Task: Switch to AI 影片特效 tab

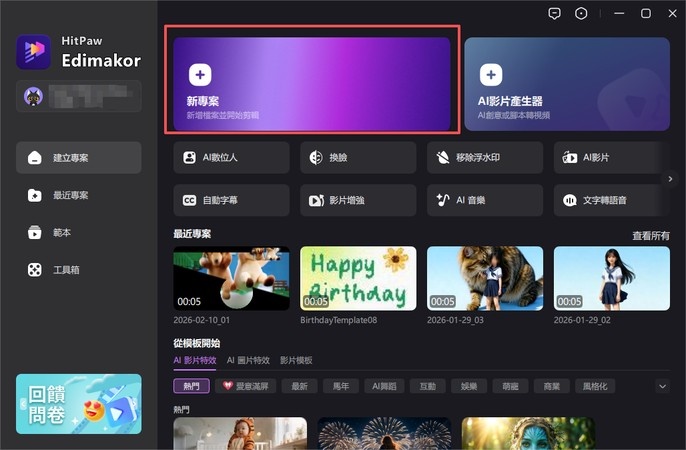Action: (195, 360)
